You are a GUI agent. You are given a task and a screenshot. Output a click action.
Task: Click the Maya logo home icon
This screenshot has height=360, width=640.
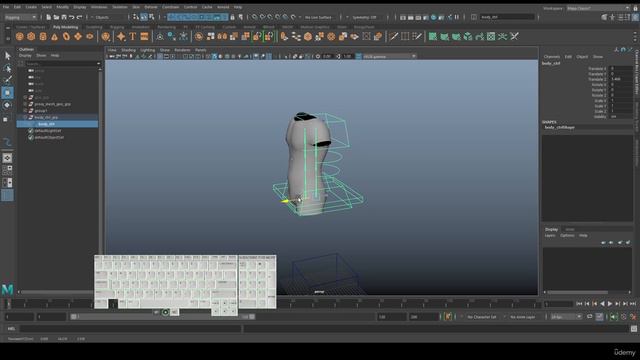coord(7,290)
